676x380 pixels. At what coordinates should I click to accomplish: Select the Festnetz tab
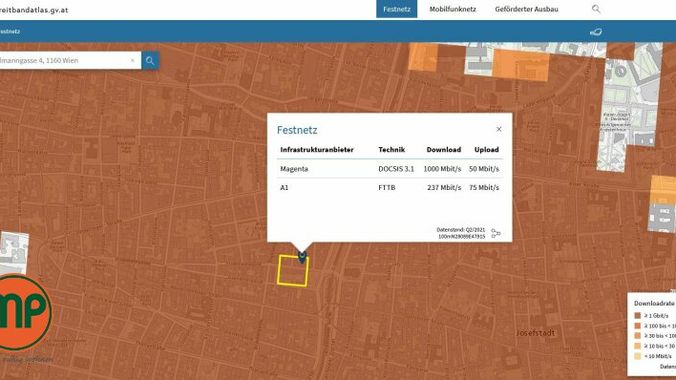pos(397,9)
